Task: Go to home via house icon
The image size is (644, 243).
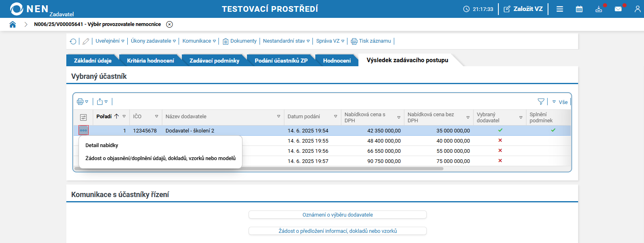Action: point(13,24)
